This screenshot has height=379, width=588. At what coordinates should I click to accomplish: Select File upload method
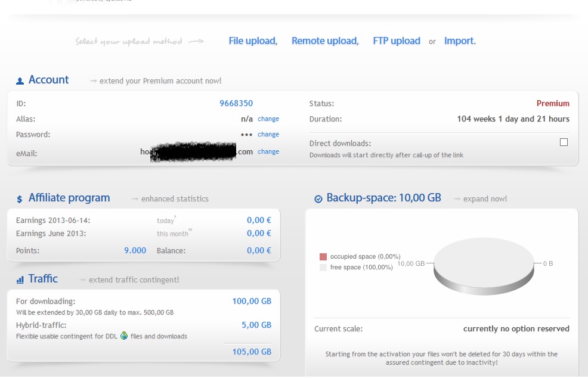click(x=253, y=41)
